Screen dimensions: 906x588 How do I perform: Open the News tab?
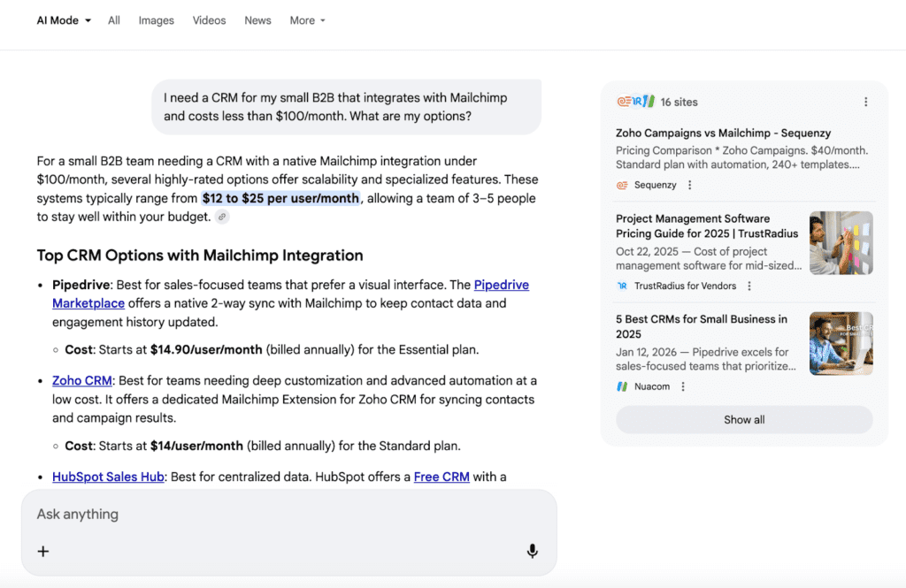coord(257,19)
